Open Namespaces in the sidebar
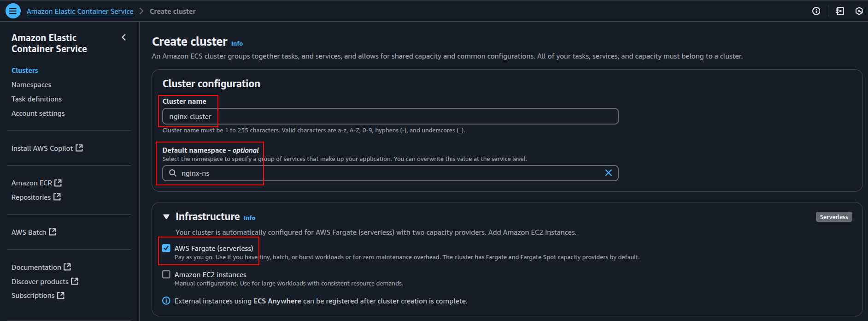The image size is (868, 321). click(x=31, y=85)
